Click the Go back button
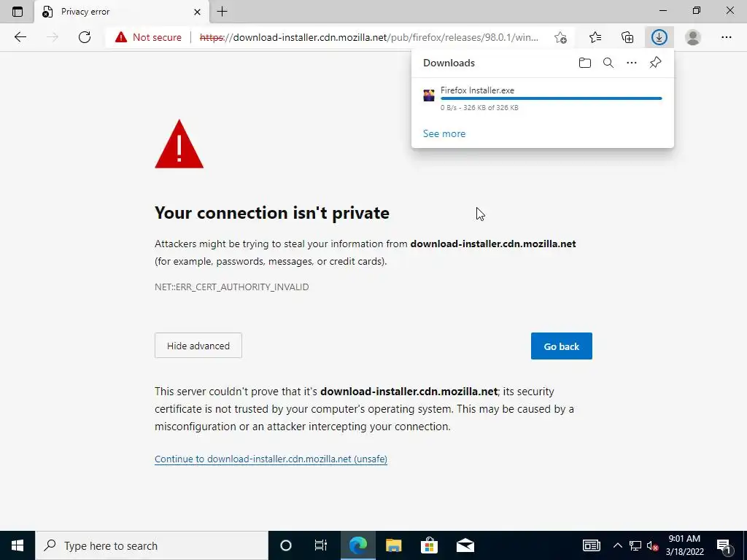This screenshot has height=560, width=747. coord(561,346)
